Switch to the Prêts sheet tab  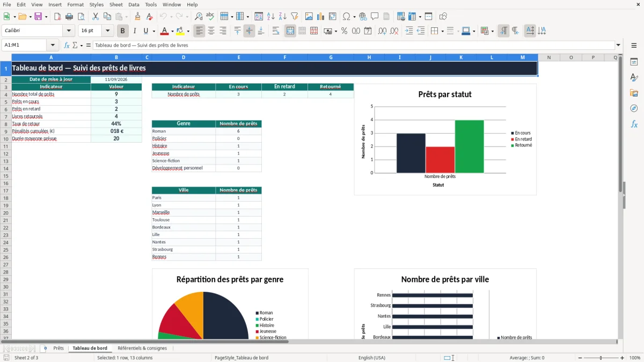point(58,348)
